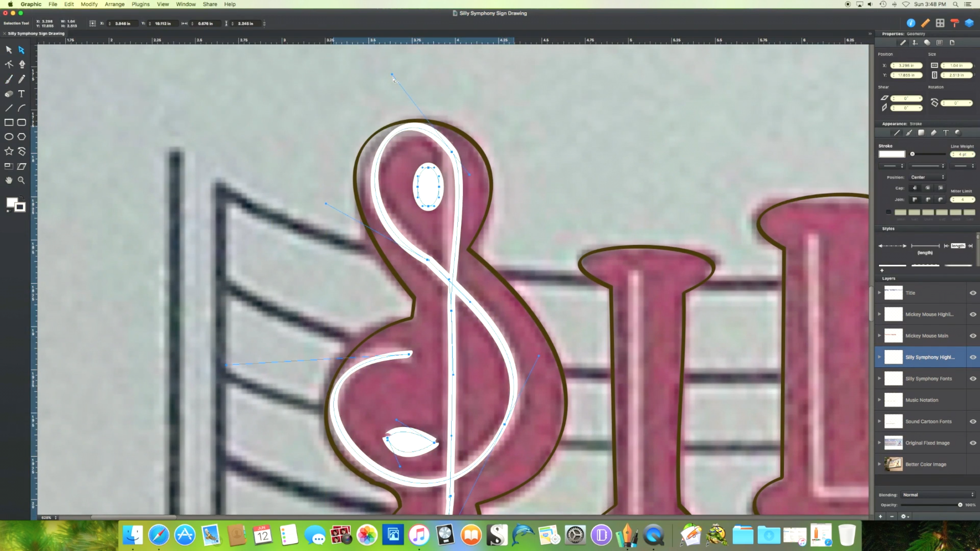
Task: Expand the Better Color Image layer
Action: (879, 464)
